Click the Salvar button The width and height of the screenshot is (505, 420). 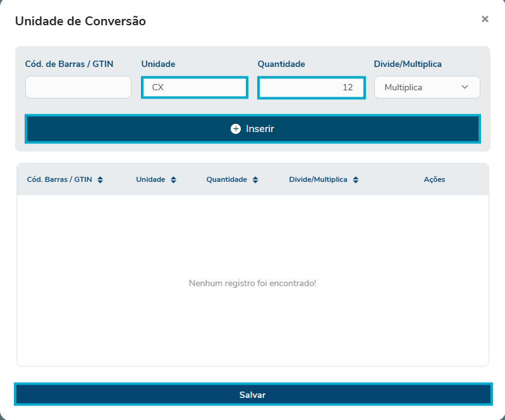tap(252, 395)
